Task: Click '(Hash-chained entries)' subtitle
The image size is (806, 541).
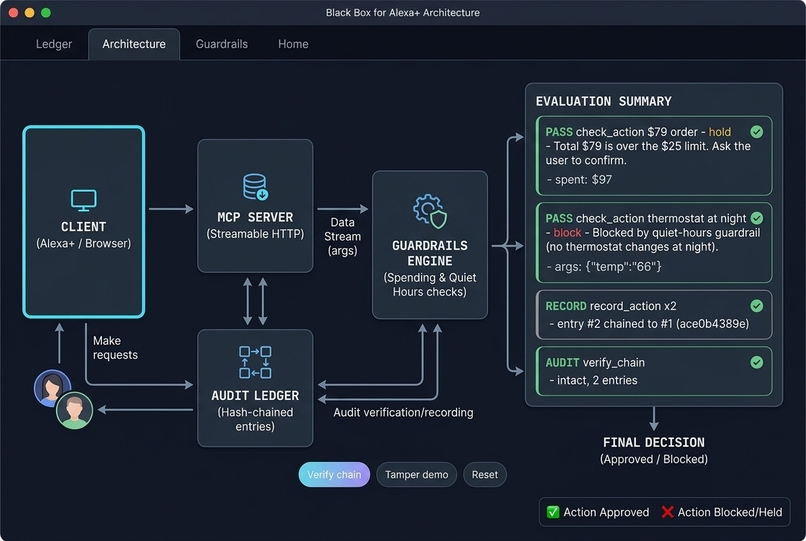Action: (x=255, y=419)
